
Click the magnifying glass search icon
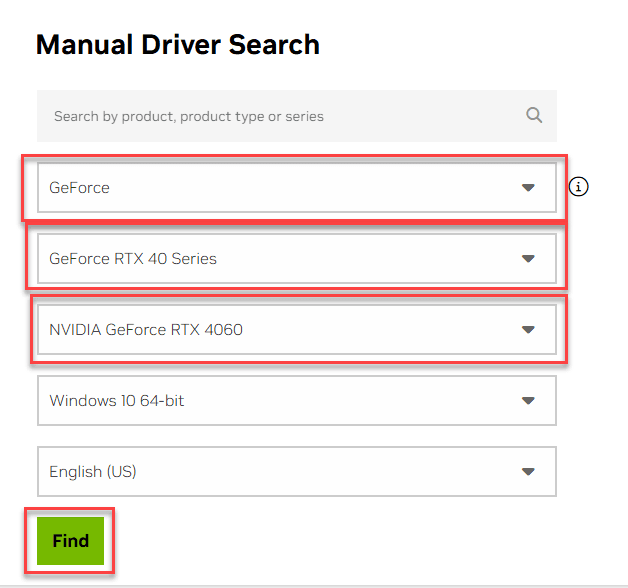(x=534, y=115)
